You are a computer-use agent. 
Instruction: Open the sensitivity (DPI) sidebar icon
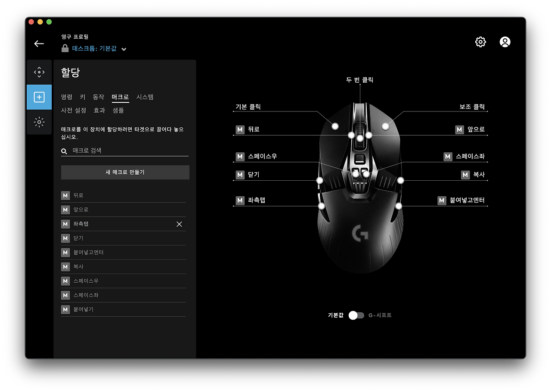tap(39, 72)
